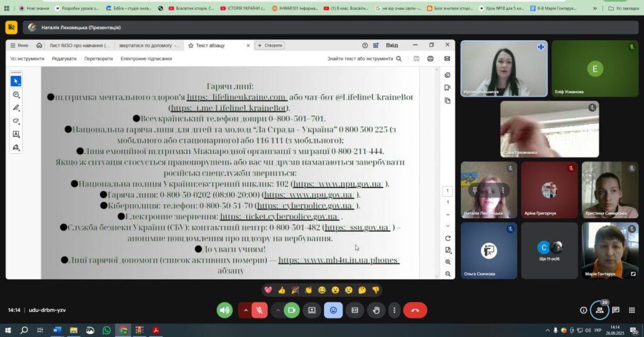Open the participants list showing 20 people
The width and height of the screenshot is (644, 337).
click(x=599, y=310)
